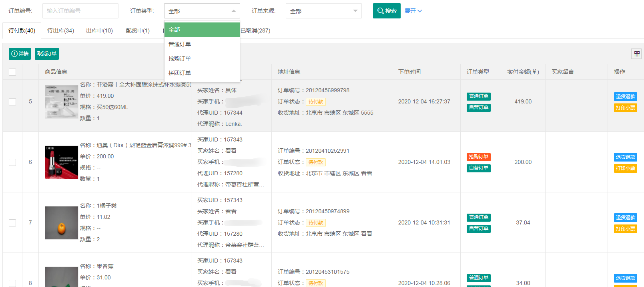Switch to the 配货中(1) tab
644x287 pixels.
pos(138,30)
